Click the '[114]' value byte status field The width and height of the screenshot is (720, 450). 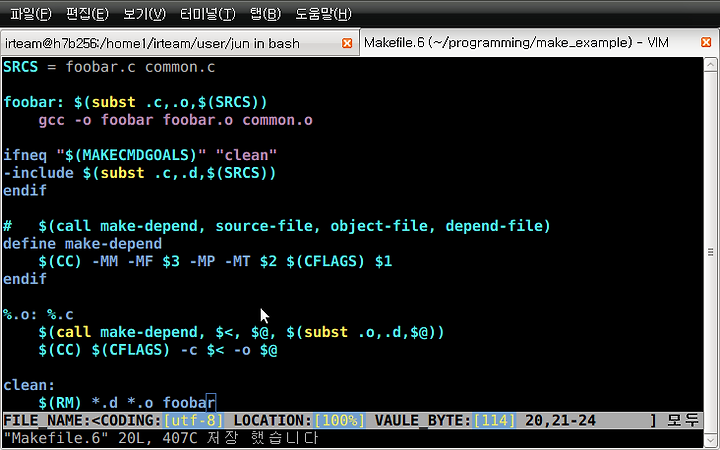[x=494, y=421]
